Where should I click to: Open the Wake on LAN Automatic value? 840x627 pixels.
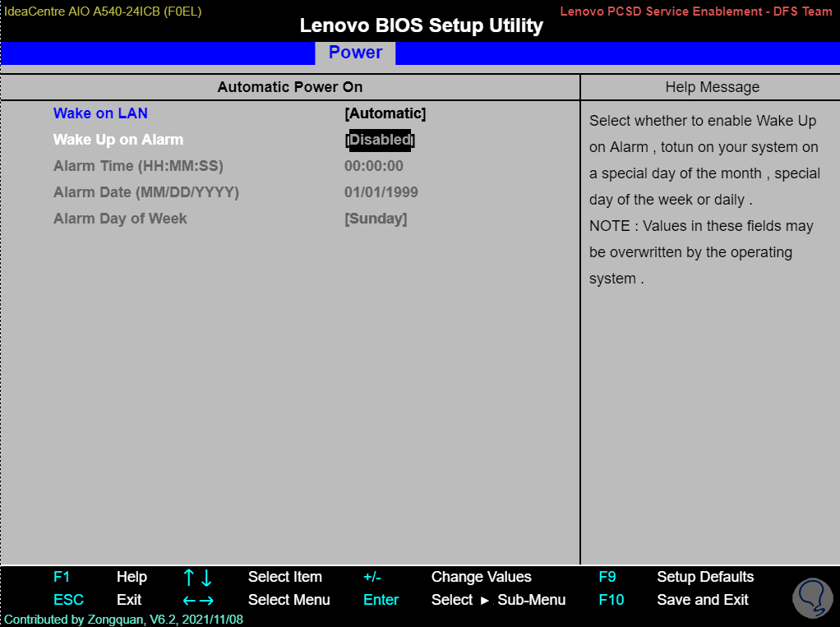[x=385, y=113]
